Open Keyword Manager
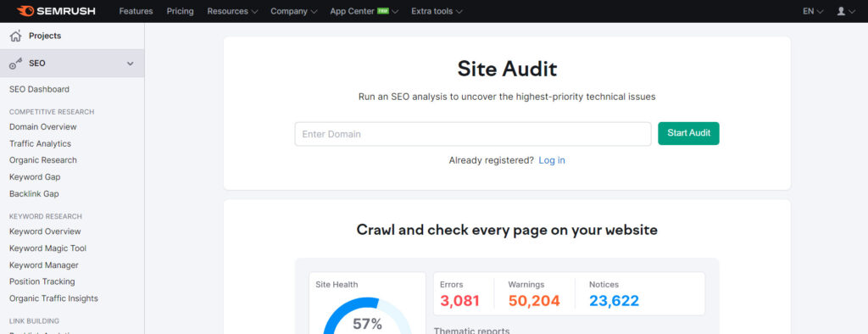868x334 pixels. point(44,265)
